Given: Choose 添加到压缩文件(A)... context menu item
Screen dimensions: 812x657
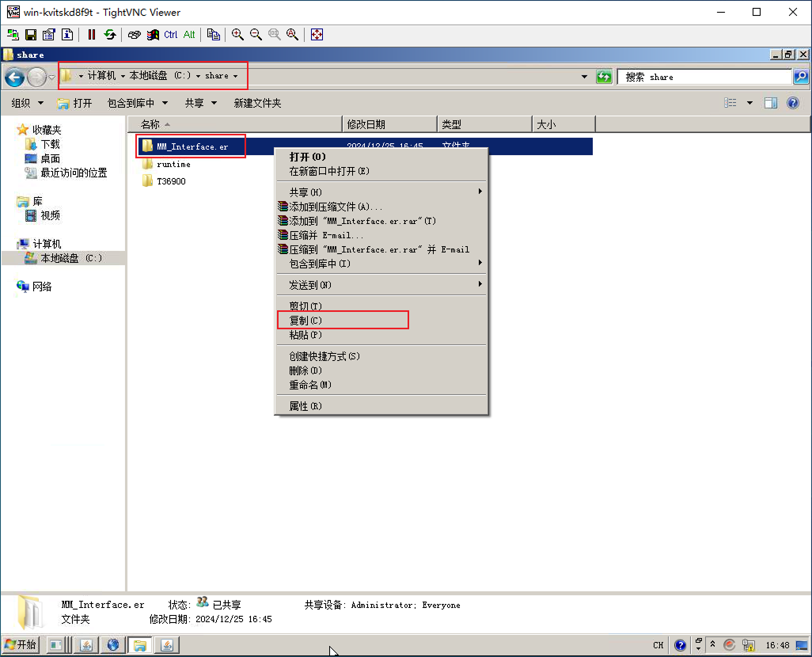Looking at the screenshot, I should click(381, 207).
